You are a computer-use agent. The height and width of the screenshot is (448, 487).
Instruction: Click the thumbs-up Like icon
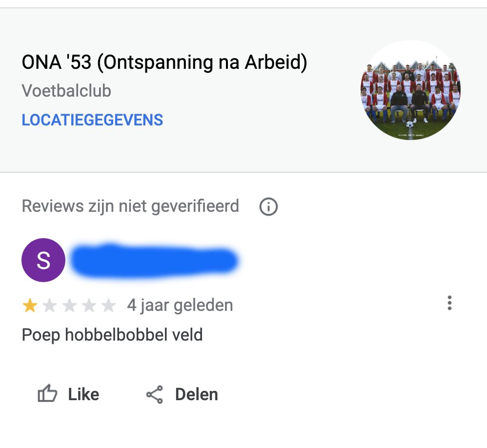point(47,394)
